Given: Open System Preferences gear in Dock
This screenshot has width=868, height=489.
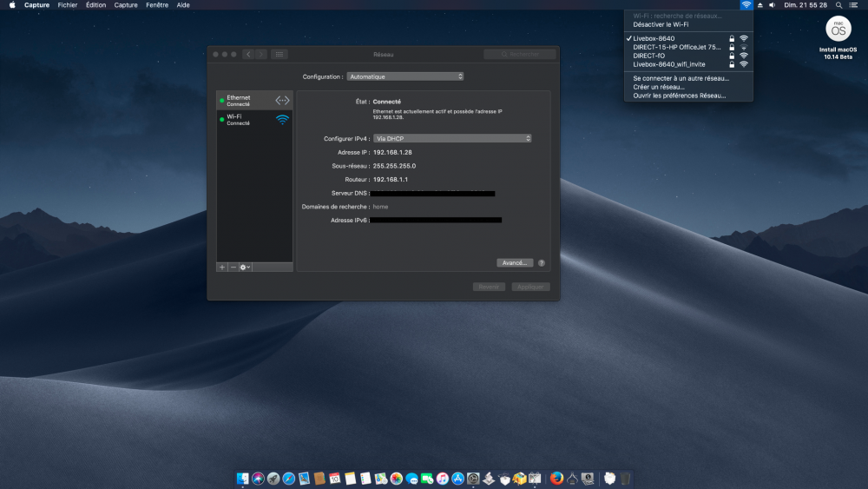Looking at the screenshot, I should click(473, 479).
